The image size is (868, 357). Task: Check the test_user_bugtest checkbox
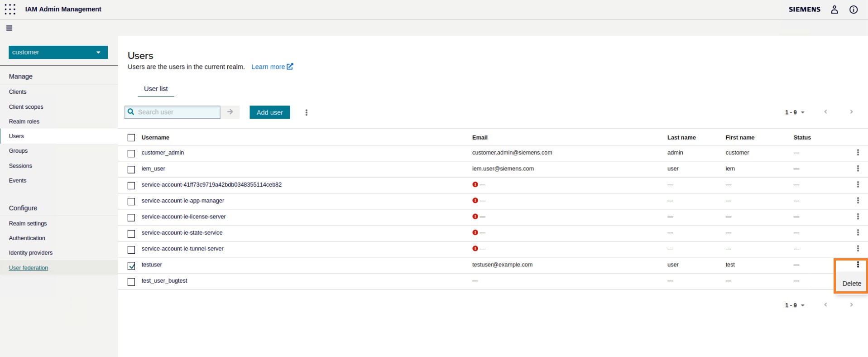click(x=131, y=282)
